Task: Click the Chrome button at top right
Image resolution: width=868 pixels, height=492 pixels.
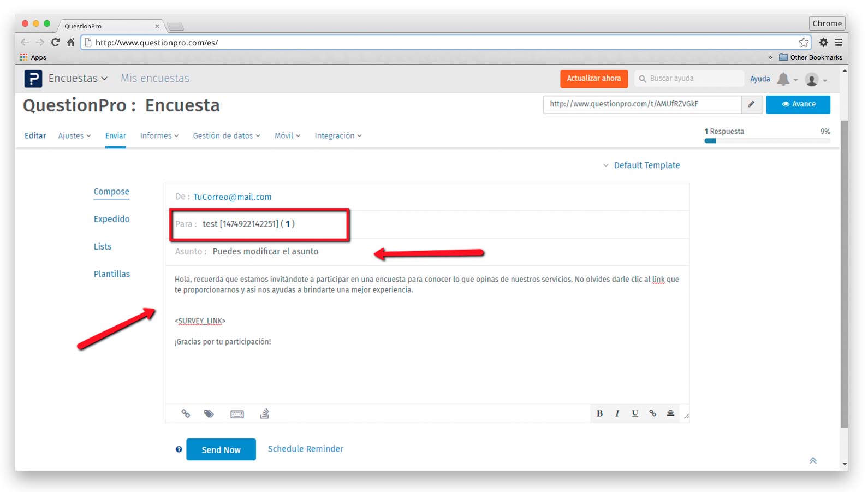Action: (x=827, y=23)
